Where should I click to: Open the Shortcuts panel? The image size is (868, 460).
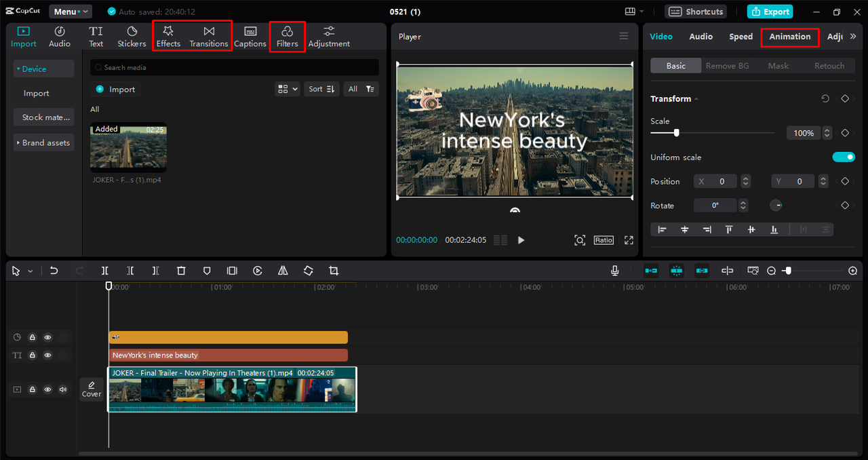(x=696, y=12)
